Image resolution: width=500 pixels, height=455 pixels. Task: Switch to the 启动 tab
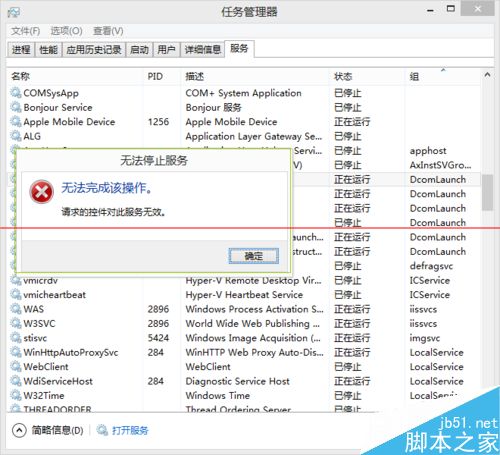tap(139, 50)
